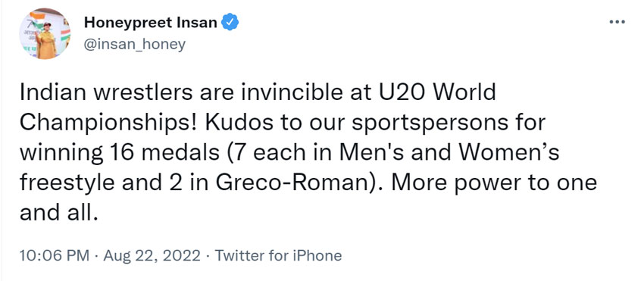
Task: Click the Aug 22, 2022 date
Action: point(152,255)
